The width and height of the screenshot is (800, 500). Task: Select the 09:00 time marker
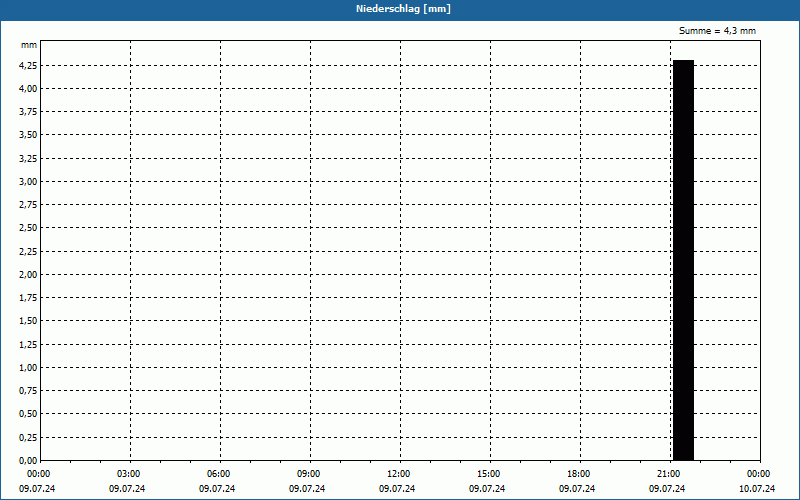click(308, 474)
